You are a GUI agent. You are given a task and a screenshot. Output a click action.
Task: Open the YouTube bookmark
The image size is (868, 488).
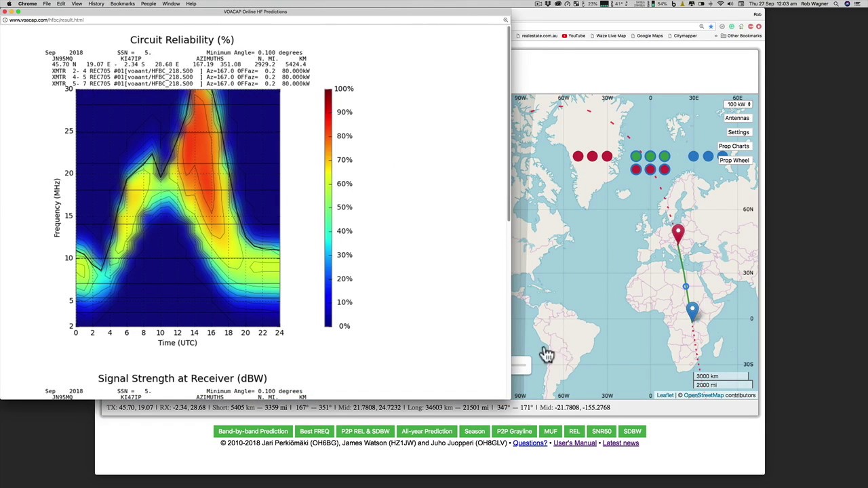click(x=573, y=36)
